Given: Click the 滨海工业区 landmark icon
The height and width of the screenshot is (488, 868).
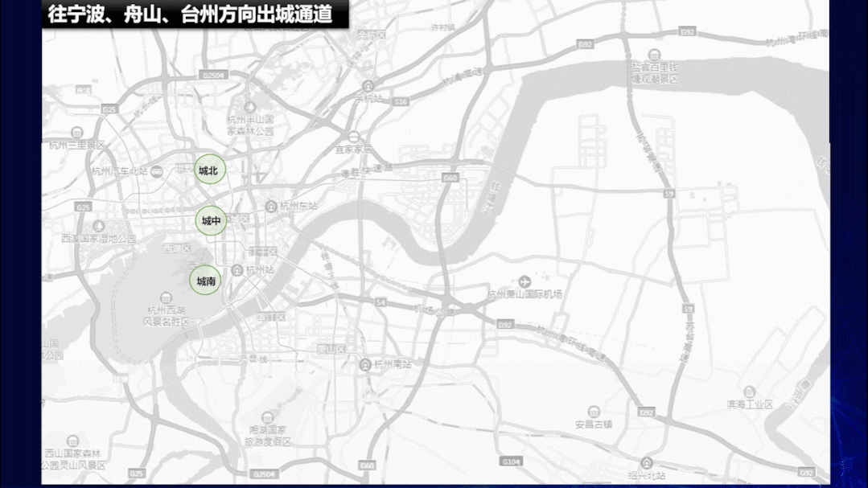Looking at the screenshot, I should pos(749,392).
